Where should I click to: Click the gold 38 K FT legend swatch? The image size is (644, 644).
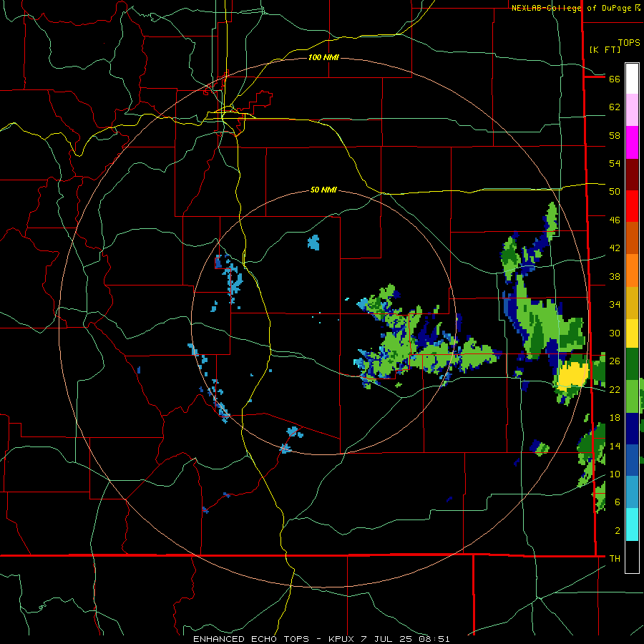(632, 302)
